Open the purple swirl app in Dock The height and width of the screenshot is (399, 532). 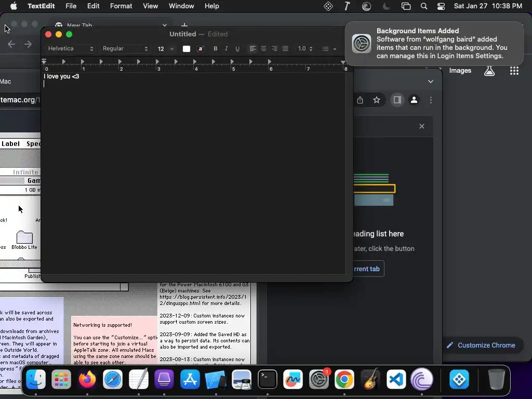[422, 379]
